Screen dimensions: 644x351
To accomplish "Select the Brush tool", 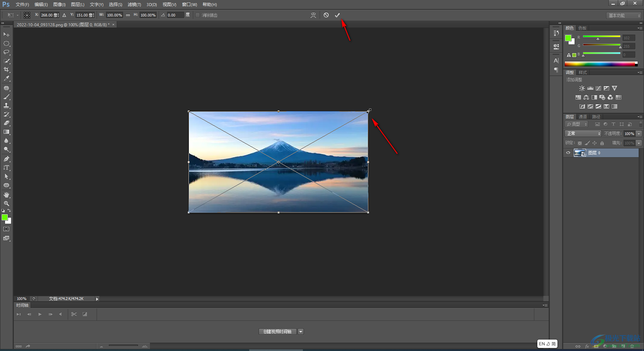I will [x=6, y=97].
